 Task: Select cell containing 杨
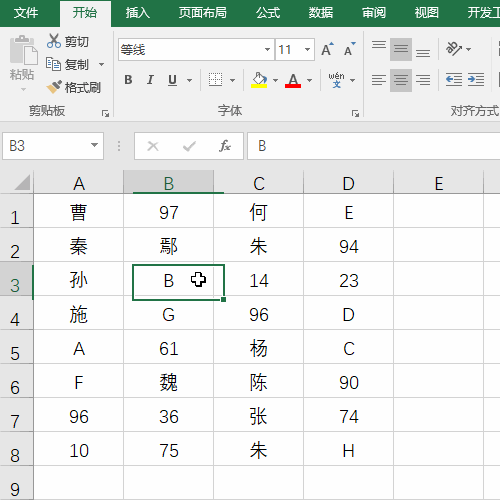[259, 347]
